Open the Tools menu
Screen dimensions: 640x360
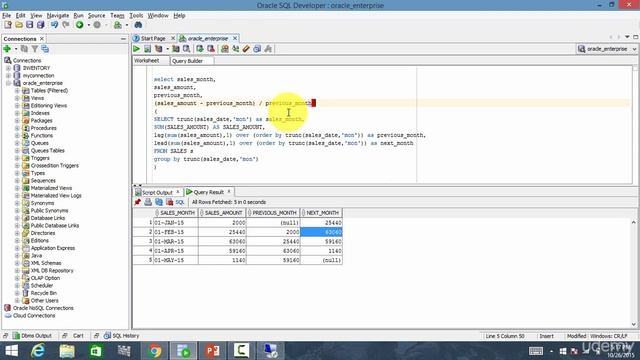point(136,16)
